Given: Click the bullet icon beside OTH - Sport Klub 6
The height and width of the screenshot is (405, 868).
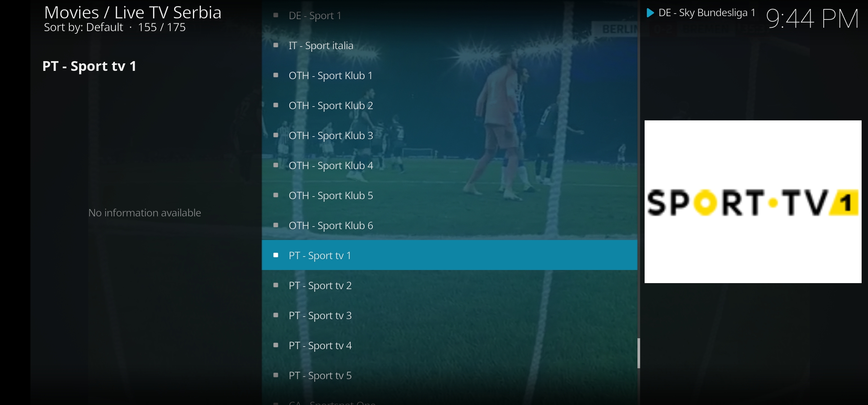Looking at the screenshot, I should point(276,225).
